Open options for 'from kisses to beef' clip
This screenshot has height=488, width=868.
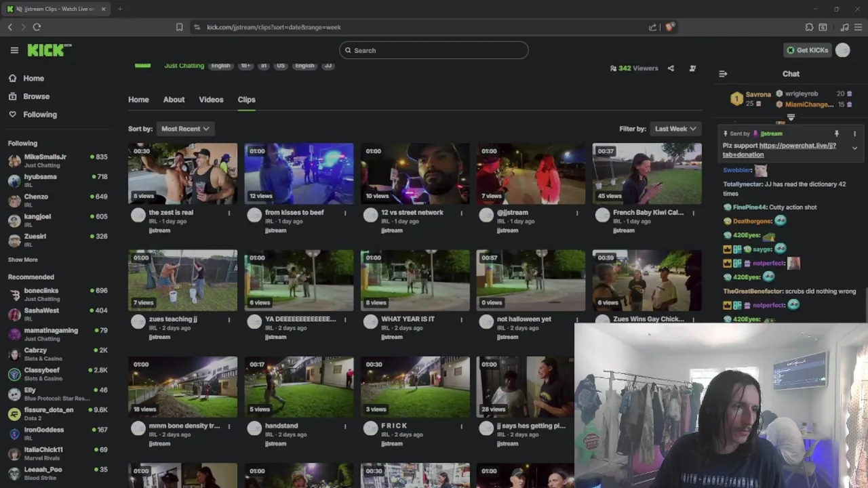point(345,213)
